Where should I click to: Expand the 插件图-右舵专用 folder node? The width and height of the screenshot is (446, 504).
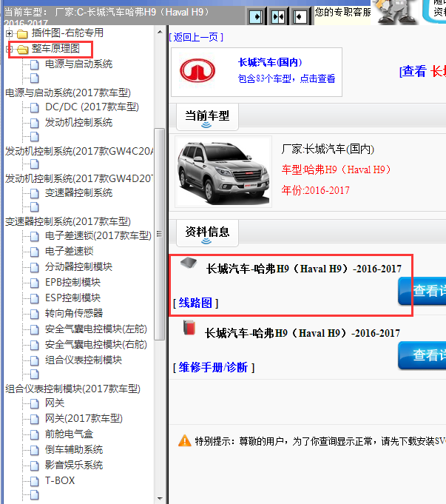coord(9,33)
